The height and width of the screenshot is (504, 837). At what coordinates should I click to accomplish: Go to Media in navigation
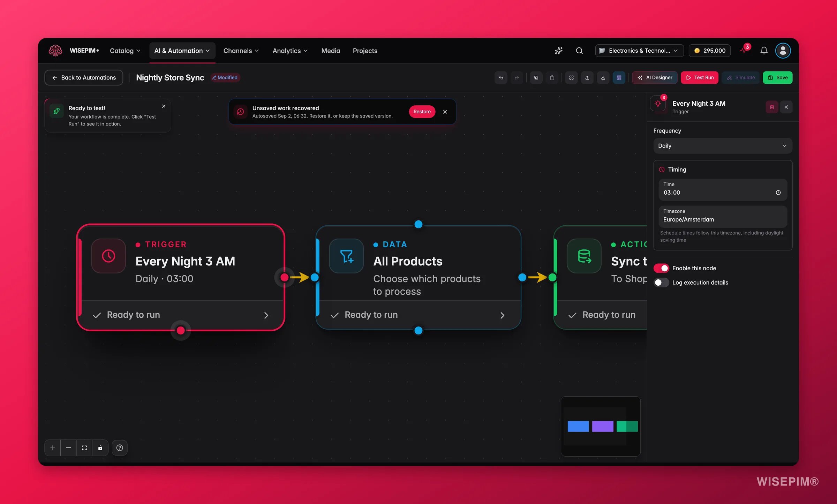coord(331,51)
